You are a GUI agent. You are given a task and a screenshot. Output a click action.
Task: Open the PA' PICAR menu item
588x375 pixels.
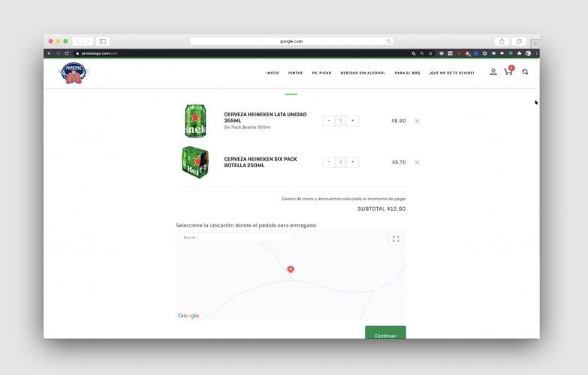[x=321, y=73]
